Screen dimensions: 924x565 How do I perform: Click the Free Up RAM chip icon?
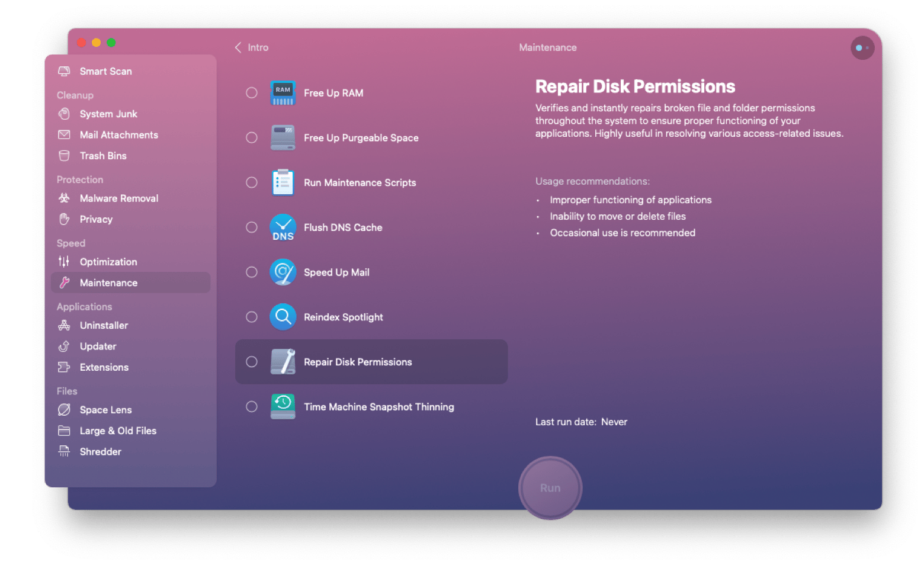[x=283, y=93]
